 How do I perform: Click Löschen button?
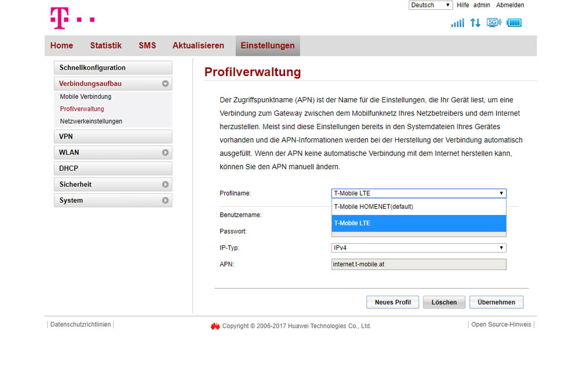point(444,302)
